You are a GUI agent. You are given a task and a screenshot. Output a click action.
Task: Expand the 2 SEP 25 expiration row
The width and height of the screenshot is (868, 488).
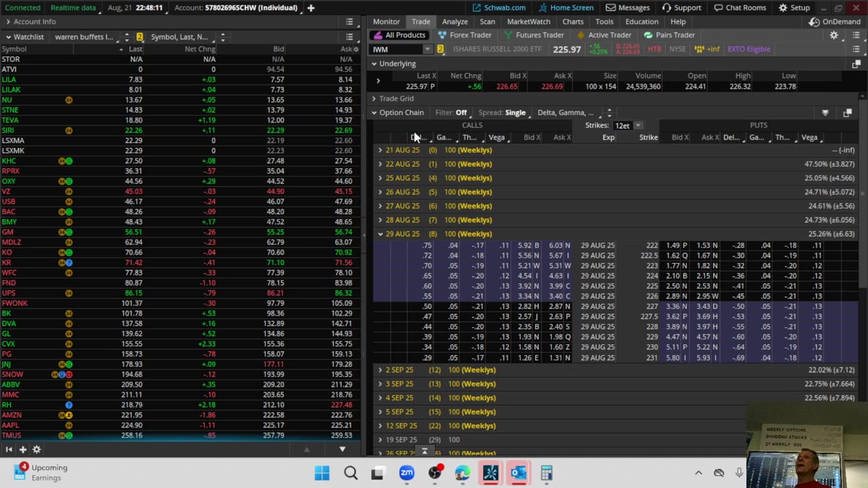[x=380, y=370]
